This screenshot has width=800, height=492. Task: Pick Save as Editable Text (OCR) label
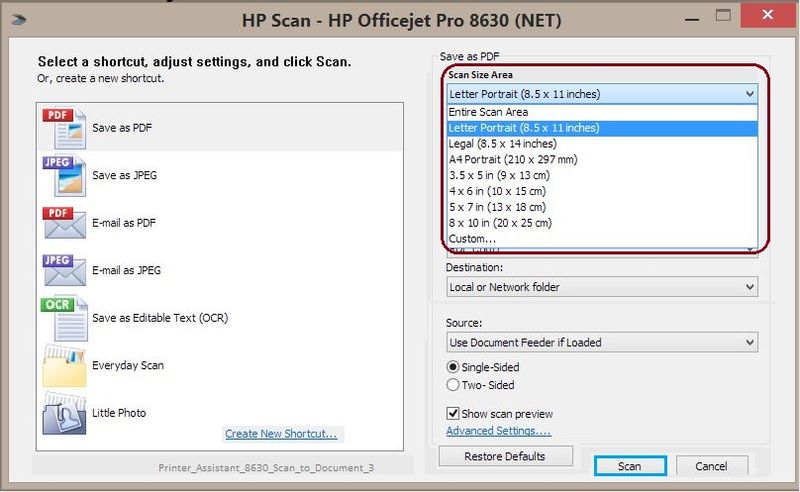(160, 318)
